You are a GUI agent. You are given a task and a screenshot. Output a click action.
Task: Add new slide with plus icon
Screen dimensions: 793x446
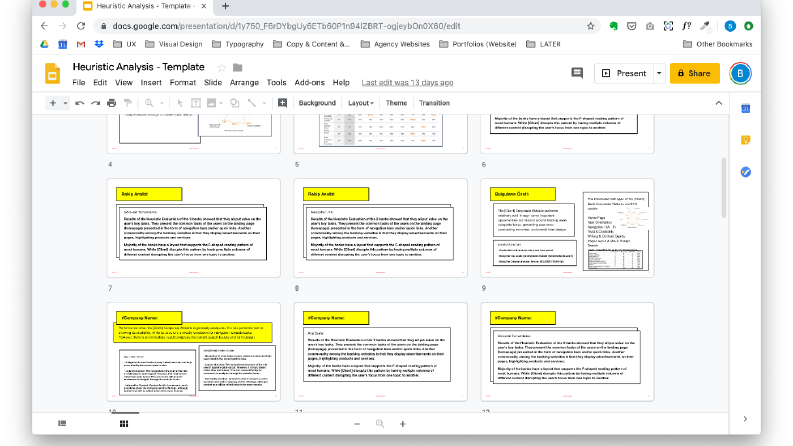[53, 103]
